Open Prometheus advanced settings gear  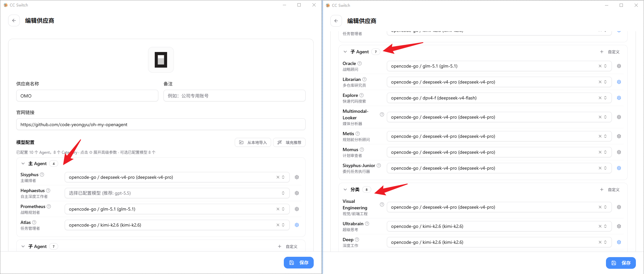tap(297, 209)
